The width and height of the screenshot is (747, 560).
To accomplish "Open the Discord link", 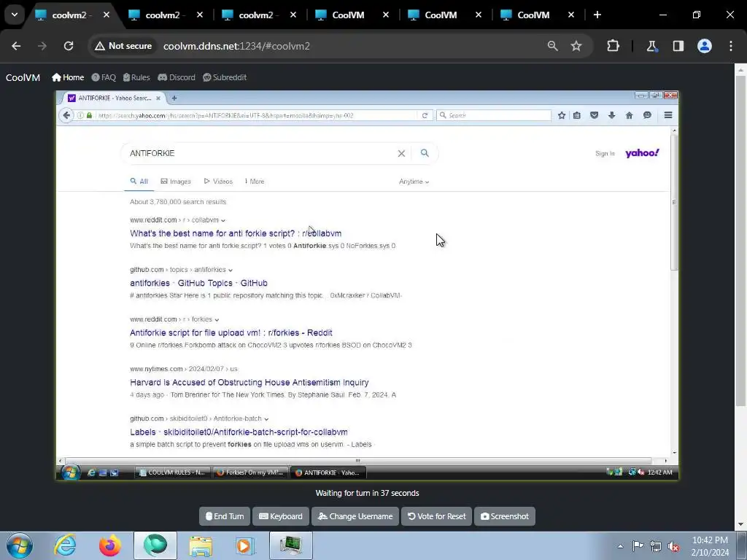I will tap(177, 77).
